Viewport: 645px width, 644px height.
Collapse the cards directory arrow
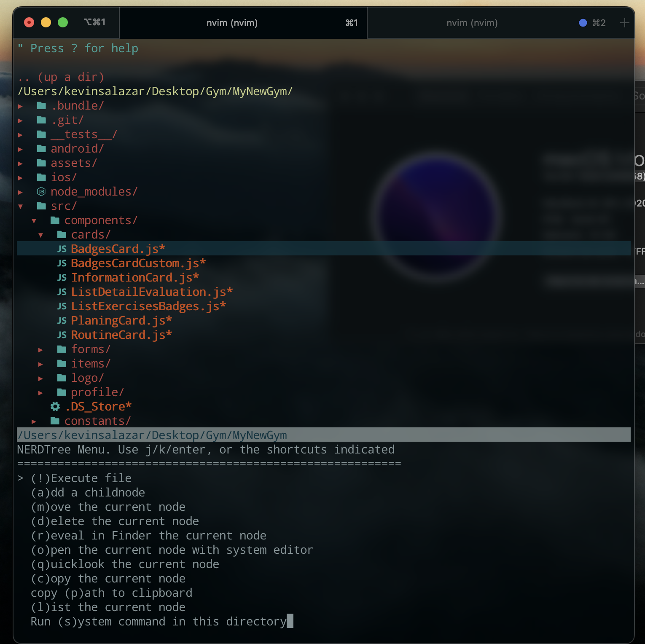point(40,235)
